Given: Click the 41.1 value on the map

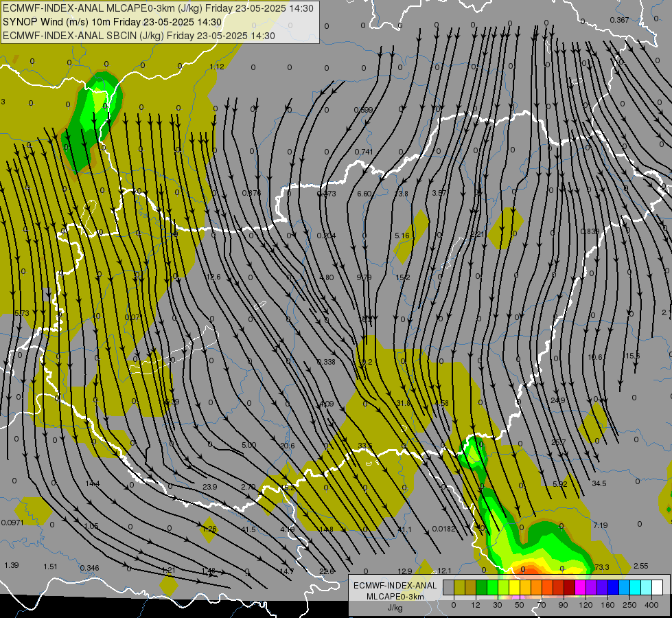Looking at the screenshot, I should point(404,529).
